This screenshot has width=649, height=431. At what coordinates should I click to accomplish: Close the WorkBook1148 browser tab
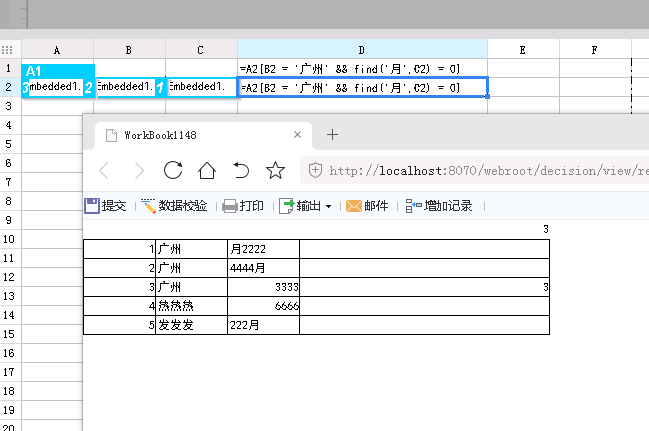(x=297, y=135)
